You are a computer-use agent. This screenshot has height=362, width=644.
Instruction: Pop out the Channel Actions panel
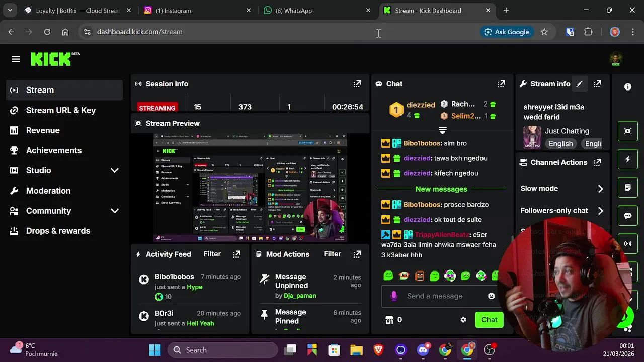coord(597,162)
